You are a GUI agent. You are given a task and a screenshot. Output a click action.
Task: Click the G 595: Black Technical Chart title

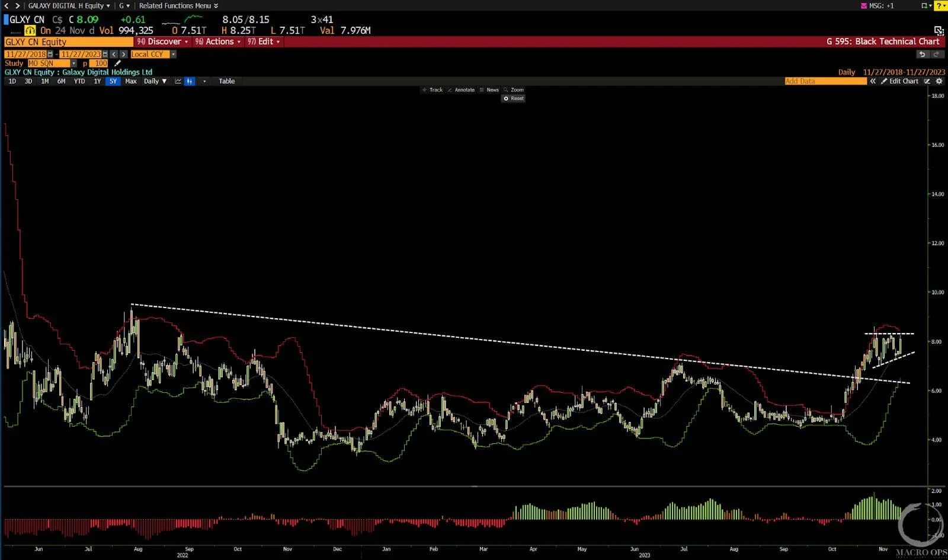click(883, 41)
